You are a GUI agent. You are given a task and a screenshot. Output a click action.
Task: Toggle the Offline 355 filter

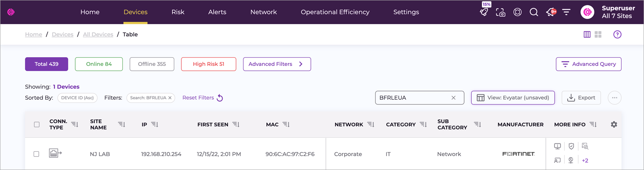tap(152, 64)
